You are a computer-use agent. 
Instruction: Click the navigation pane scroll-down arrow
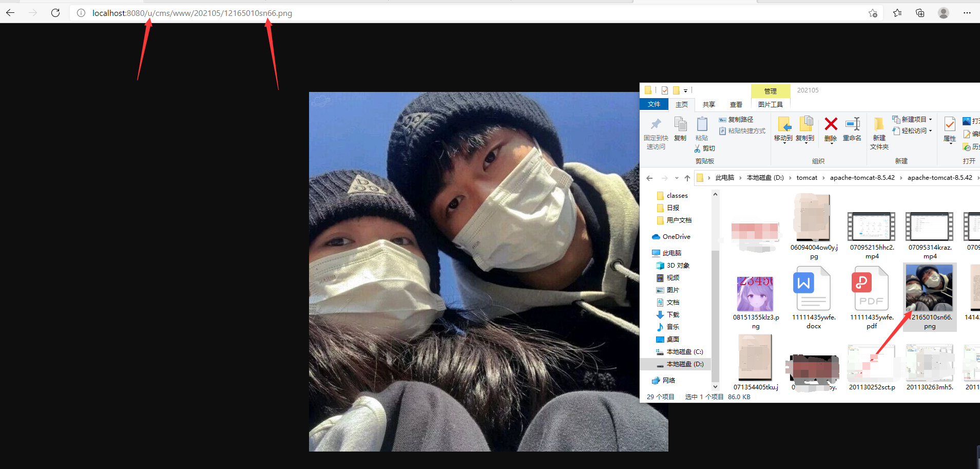tap(715, 386)
